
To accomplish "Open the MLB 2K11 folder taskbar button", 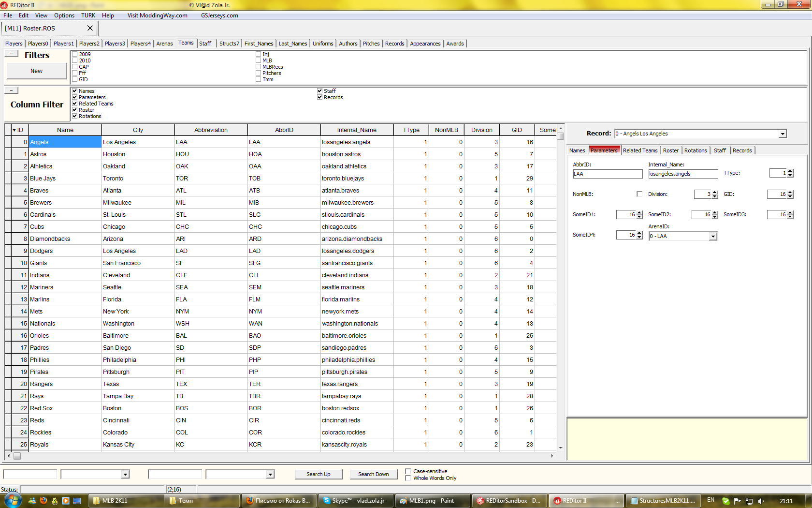I will pyautogui.click(x=126, y=501).
